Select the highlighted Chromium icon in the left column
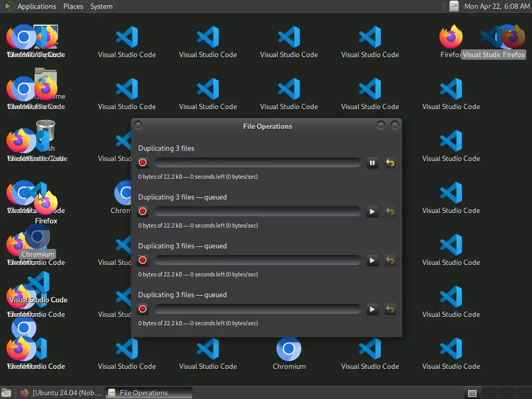Viewport: 532px width, 399px height. coord(37,236)
